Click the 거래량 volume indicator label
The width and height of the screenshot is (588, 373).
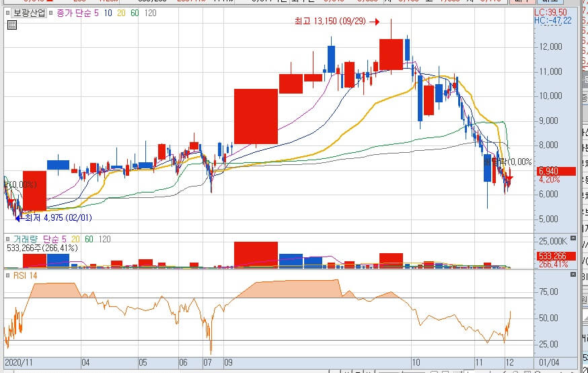tap(26, 239)
